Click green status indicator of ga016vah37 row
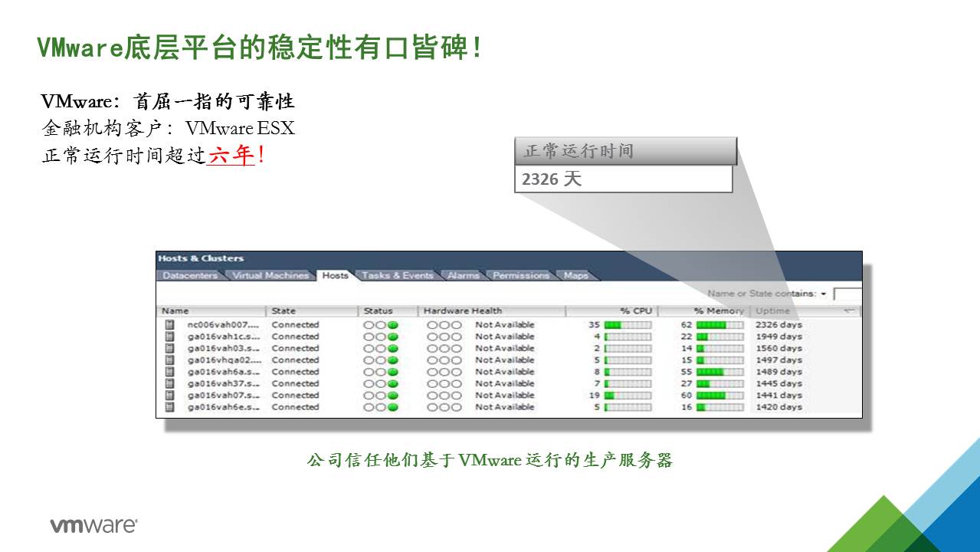Viewport: 980px width, 552px height. pos(393,383)
